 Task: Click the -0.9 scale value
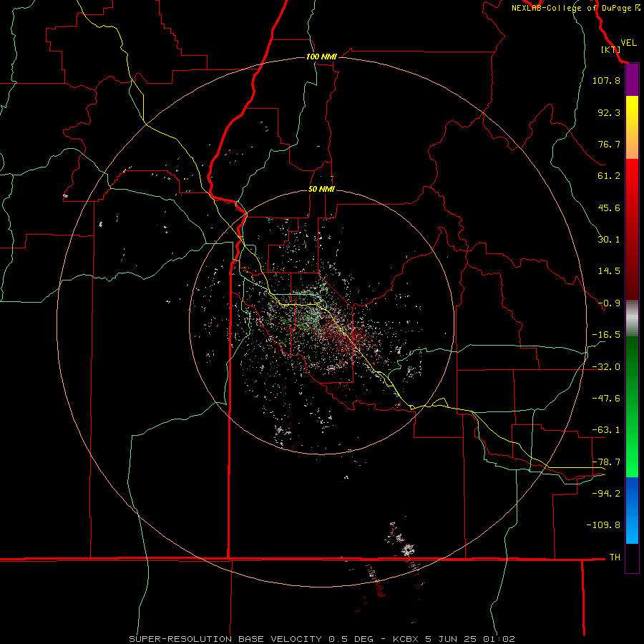tap(609, 303)
